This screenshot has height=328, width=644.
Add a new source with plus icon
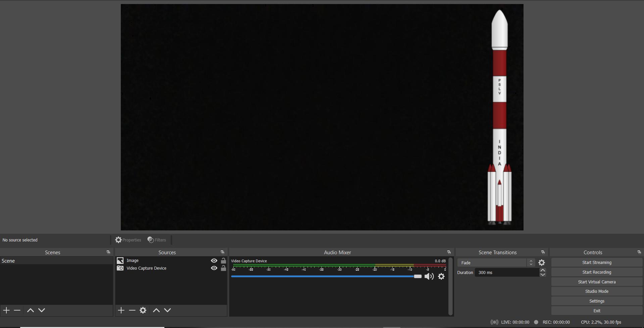tap(121, 310)
